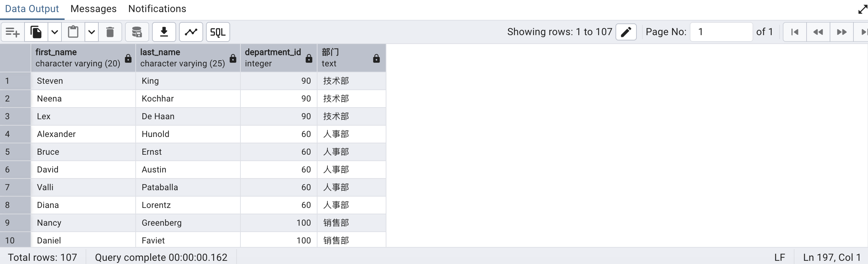Click the Copy rows icon
868x264 pixels.
pos(36,32)
